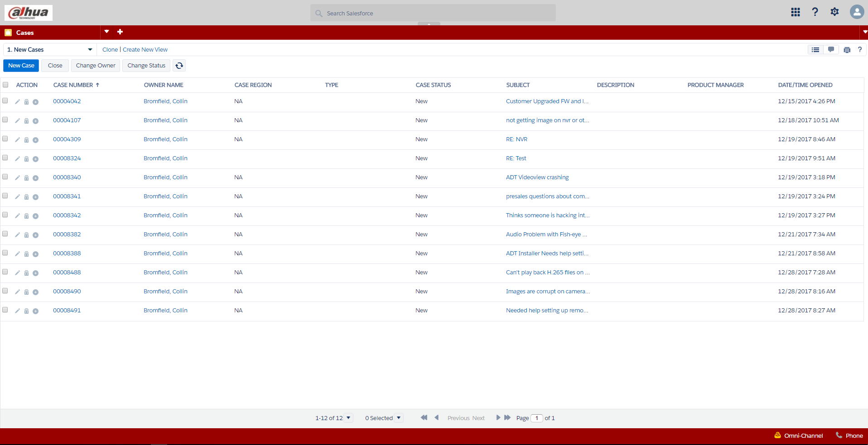Delete case 00008382 with trash icon
The height and width of the screenshot is (445, 868).
pos(26,235)
